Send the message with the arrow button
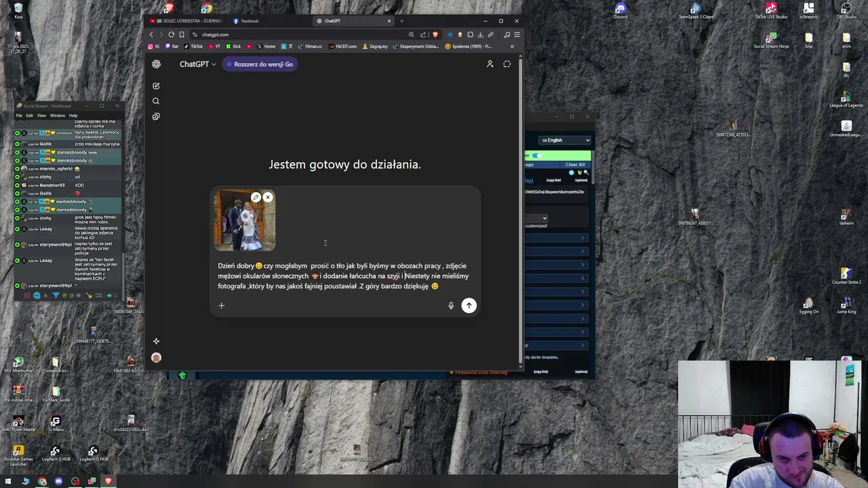The width and height of the screenshot is (868, 488). coord(469,305)
